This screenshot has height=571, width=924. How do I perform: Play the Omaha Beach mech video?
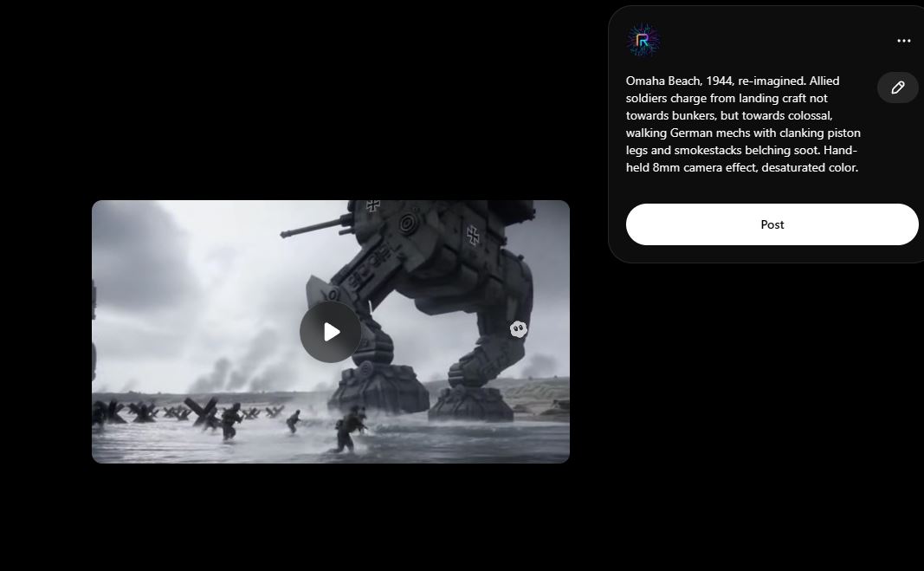point(330,332)
